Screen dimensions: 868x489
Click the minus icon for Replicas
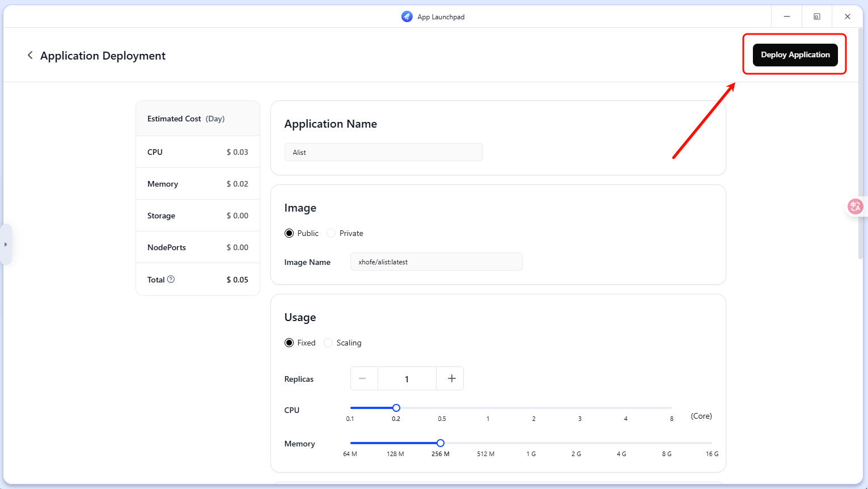(363, 378)
